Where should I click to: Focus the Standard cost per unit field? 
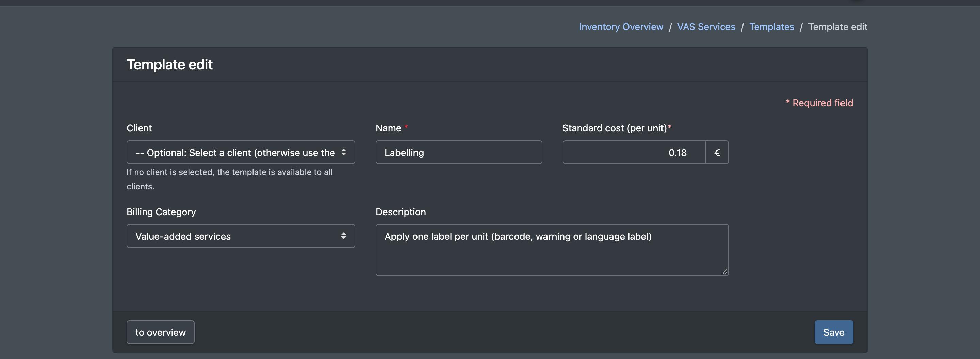tap(634, 152)
